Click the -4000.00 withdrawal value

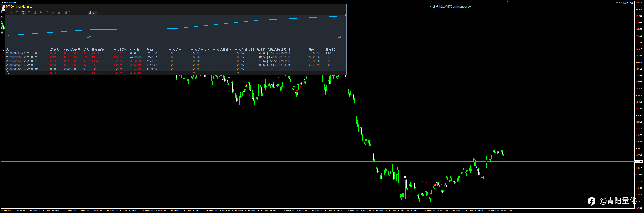click(136, 57)
